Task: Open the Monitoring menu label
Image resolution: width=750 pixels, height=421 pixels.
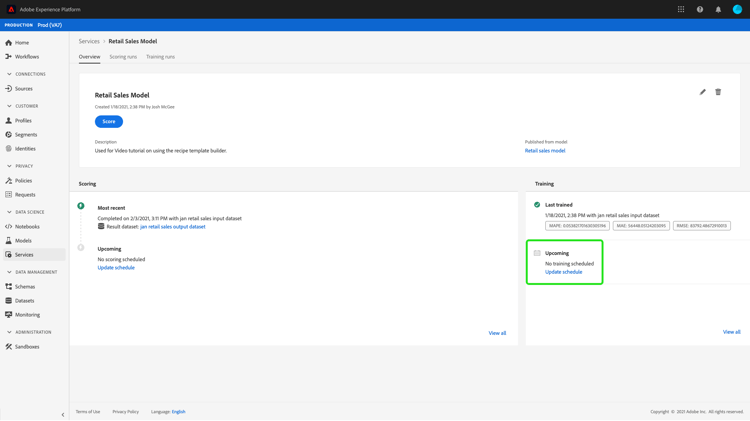Action: pyautogui.click(x=27, y=315)
